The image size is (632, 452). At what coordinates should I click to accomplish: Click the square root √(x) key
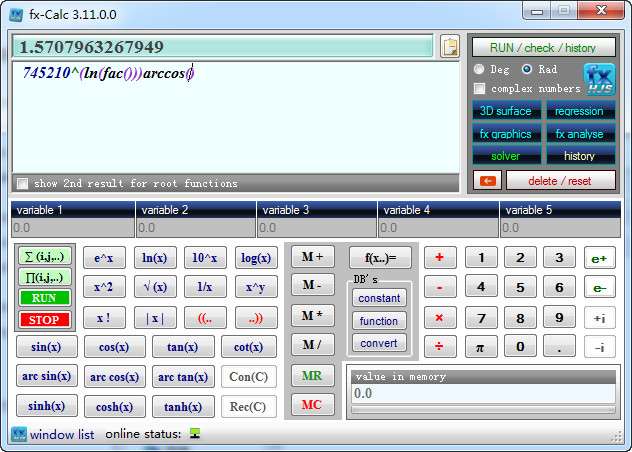[155, 287]
